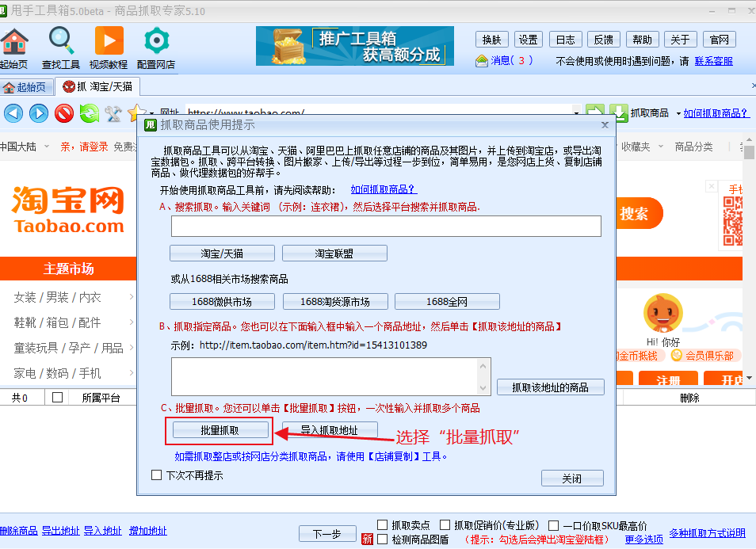Click the Taobao QR code image

pos(733,221)
